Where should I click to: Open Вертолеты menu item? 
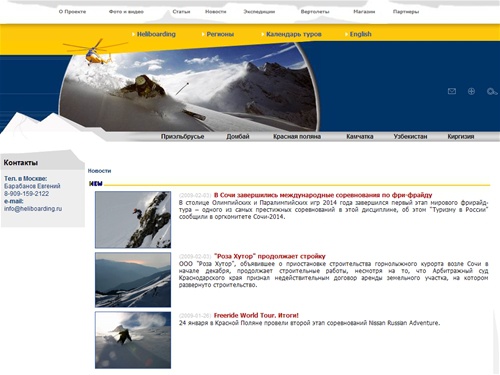coord(315,12)
